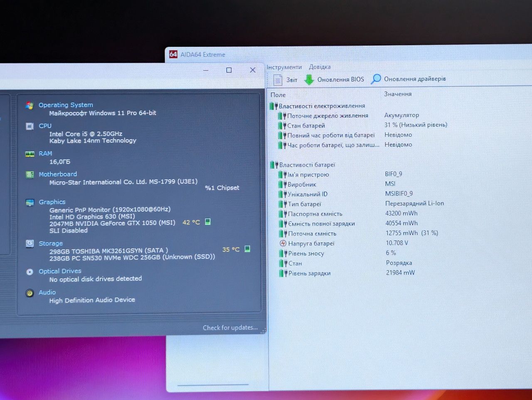Viewport: 532px width, 400px height.
Task: Click the 21984 mW charge rate value
Action: coord(400,272)
